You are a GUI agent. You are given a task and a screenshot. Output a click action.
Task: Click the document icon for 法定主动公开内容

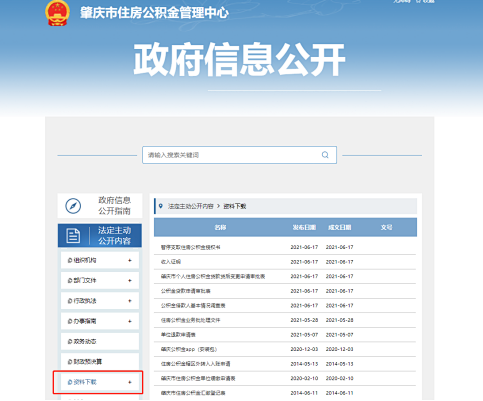click(73, 236)
